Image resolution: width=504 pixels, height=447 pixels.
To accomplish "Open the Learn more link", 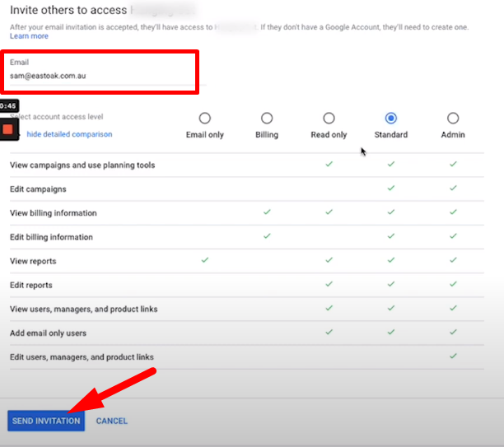I will click(x=29, y=36).
